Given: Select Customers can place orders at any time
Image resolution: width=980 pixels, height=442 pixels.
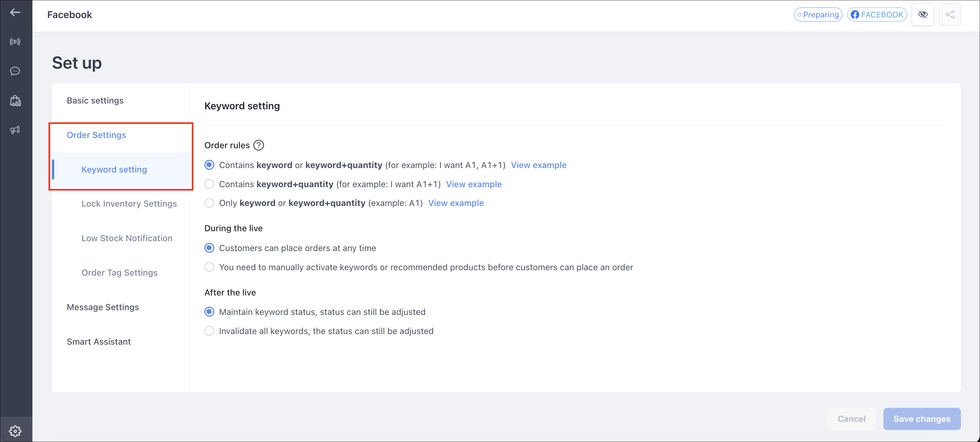Looking at the screenshot, I should [x=209, y=248].
